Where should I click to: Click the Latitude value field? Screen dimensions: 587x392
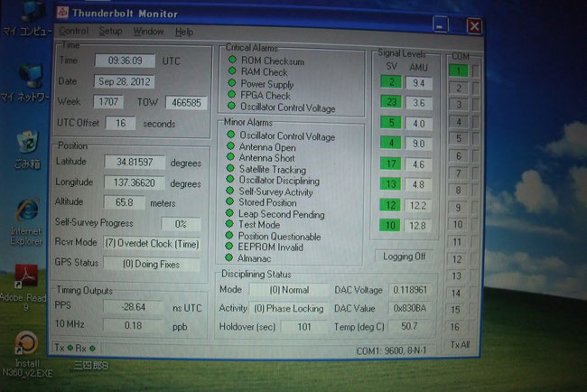135,162
